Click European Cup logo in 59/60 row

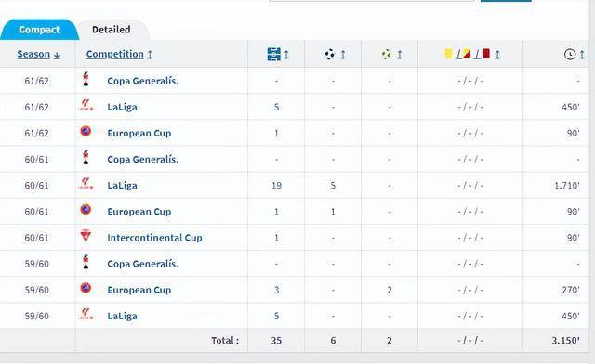(86, 288)
